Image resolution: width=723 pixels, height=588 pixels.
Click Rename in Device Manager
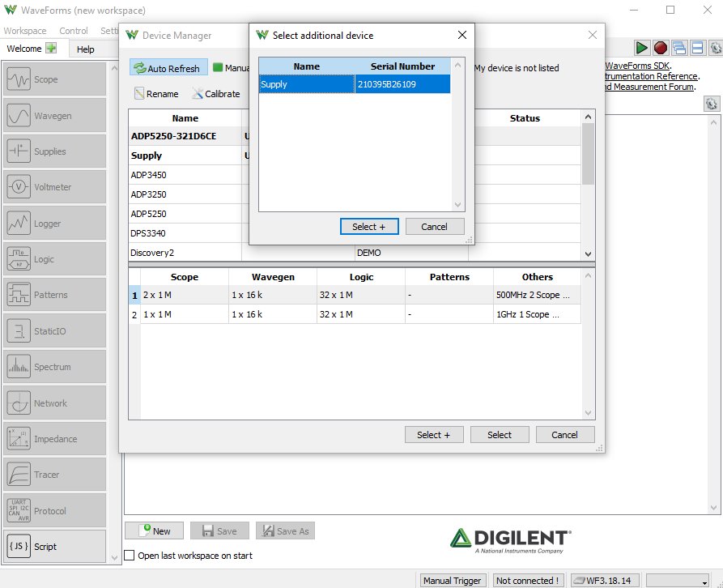(156, 94)
